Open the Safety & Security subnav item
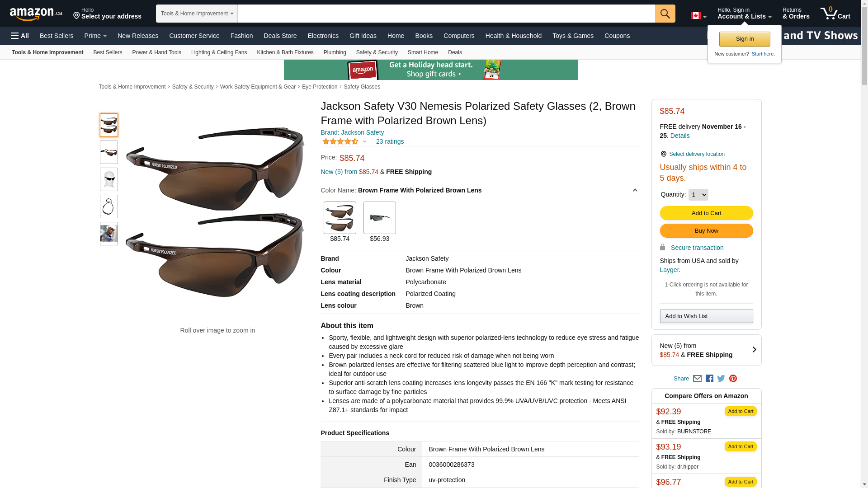Image resolution: width=868 pixels, height=488 pixels. click(x=377, y=52)
